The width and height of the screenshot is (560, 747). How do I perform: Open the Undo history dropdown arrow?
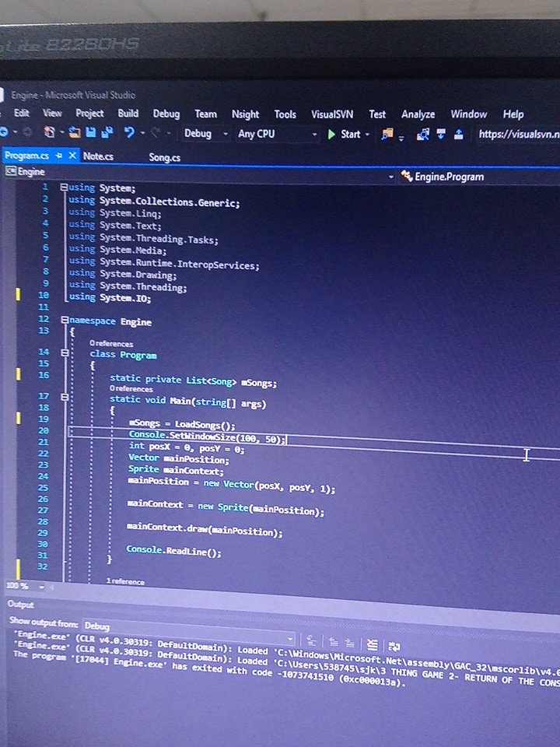coord(142,133)
